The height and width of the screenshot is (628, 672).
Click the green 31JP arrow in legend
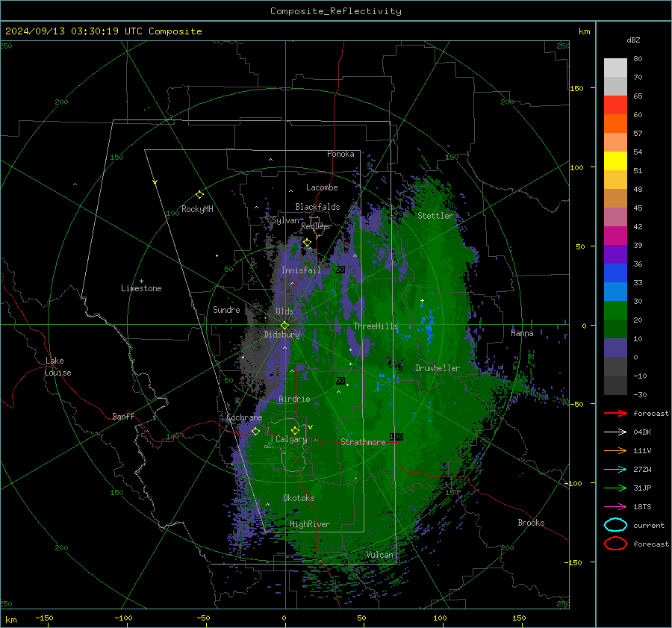[615, 488]
